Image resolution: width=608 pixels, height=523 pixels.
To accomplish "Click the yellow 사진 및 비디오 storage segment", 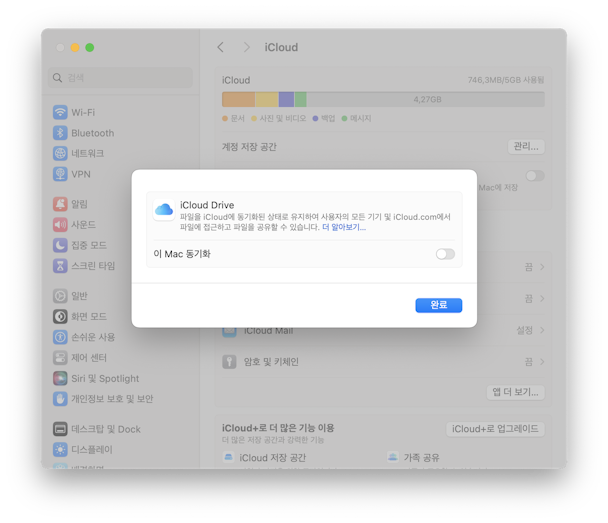I will pyautogui.click(x=267, y=99).
